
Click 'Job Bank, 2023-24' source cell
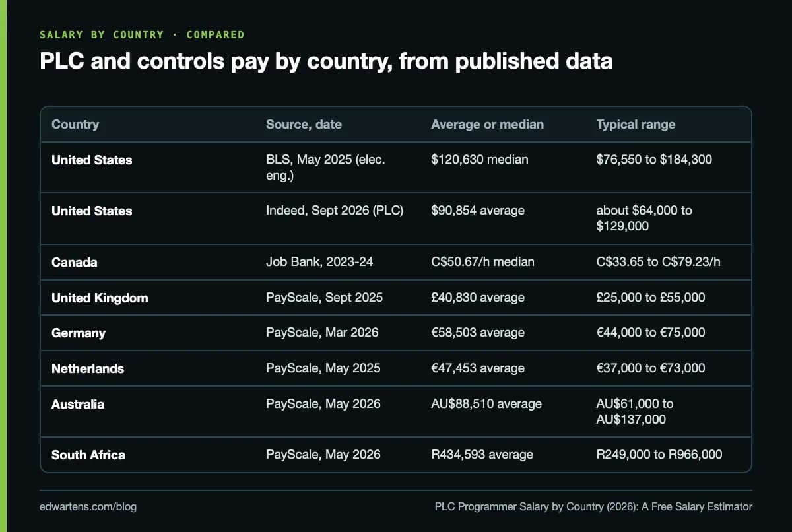click(x=319, y=262)
